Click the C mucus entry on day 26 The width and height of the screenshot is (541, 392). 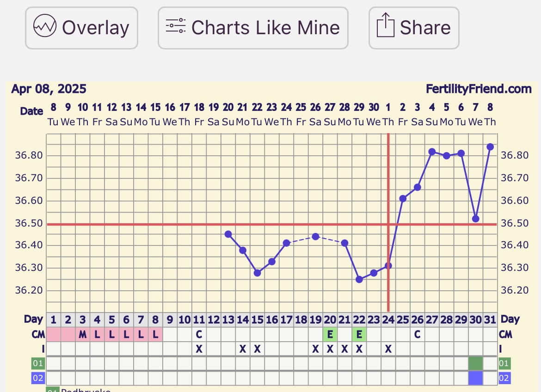coord(417,334)
